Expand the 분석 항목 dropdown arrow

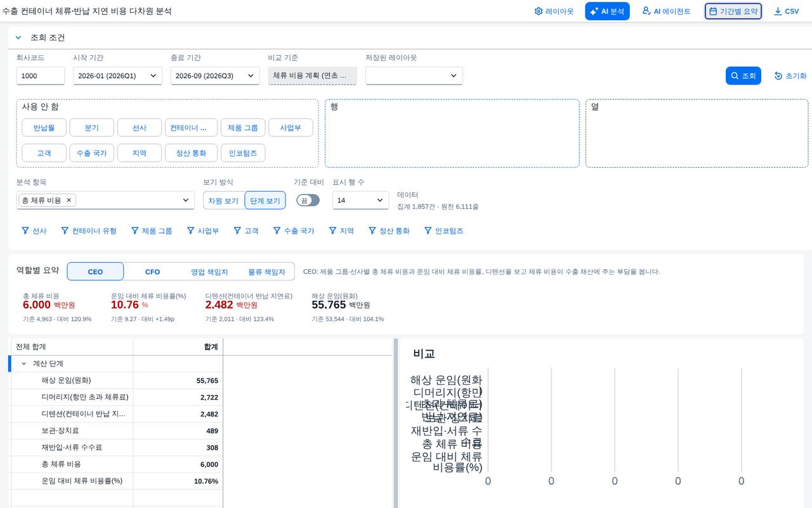tap(186, 200)
